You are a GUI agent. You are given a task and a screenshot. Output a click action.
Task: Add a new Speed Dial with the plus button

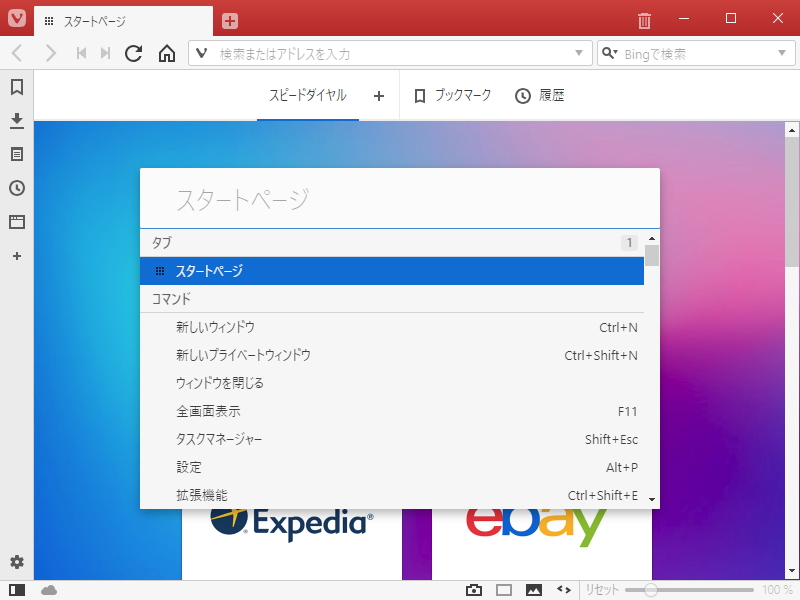point(378,95)
